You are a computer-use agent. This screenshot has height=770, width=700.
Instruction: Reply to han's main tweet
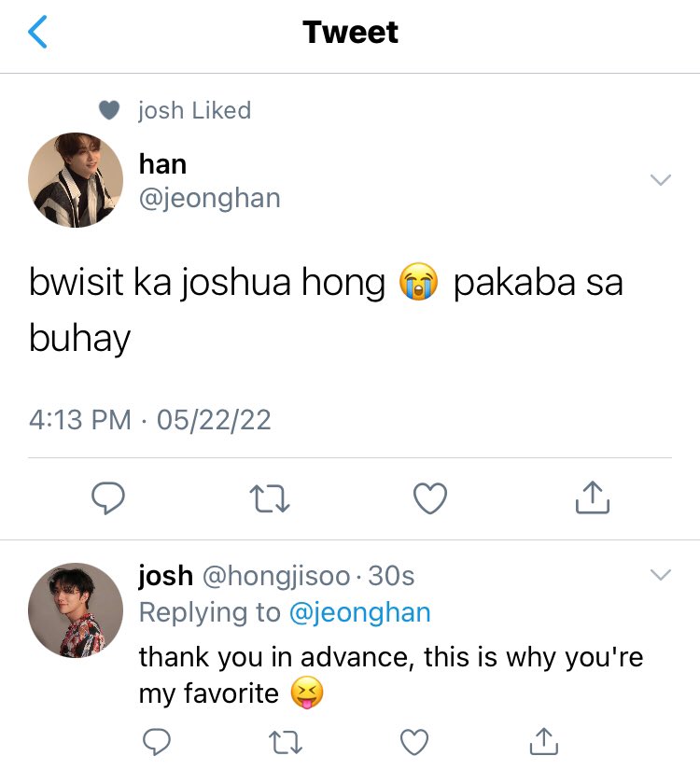pyautogui.click(x=108, y=498)
